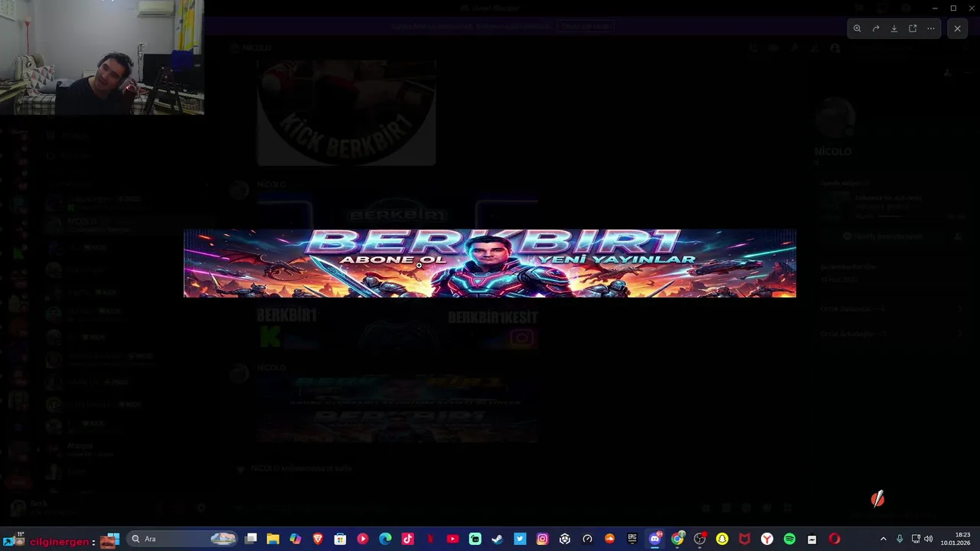Open Microsoft Store from the taskbar
This screenshot has height=551, width=980.
[340, 540]
